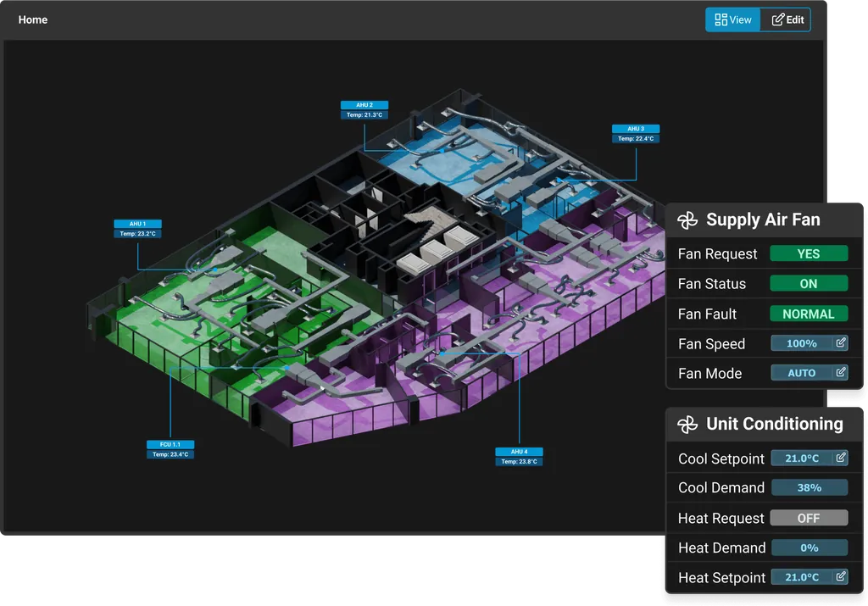Click the Fan Request label
This screenshot has width=868, height=606.
(x=717, y=254)
